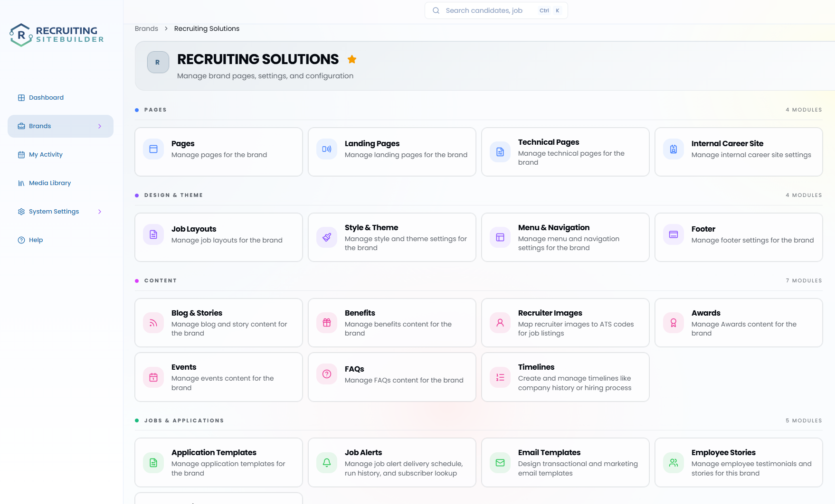Click the Recruiting Solutions breadcrumb

207,28
